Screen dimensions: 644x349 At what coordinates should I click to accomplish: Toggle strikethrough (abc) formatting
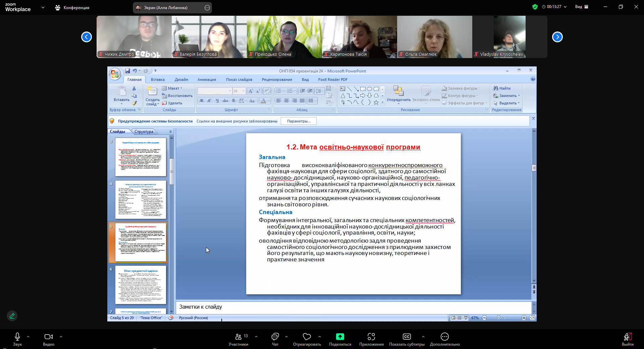(x=225, y=100)
